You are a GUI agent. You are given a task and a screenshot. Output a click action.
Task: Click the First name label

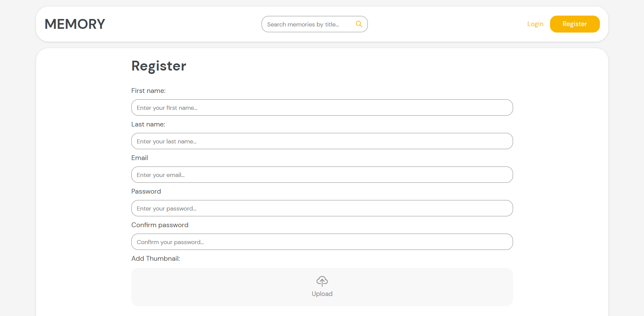point(148,91)
